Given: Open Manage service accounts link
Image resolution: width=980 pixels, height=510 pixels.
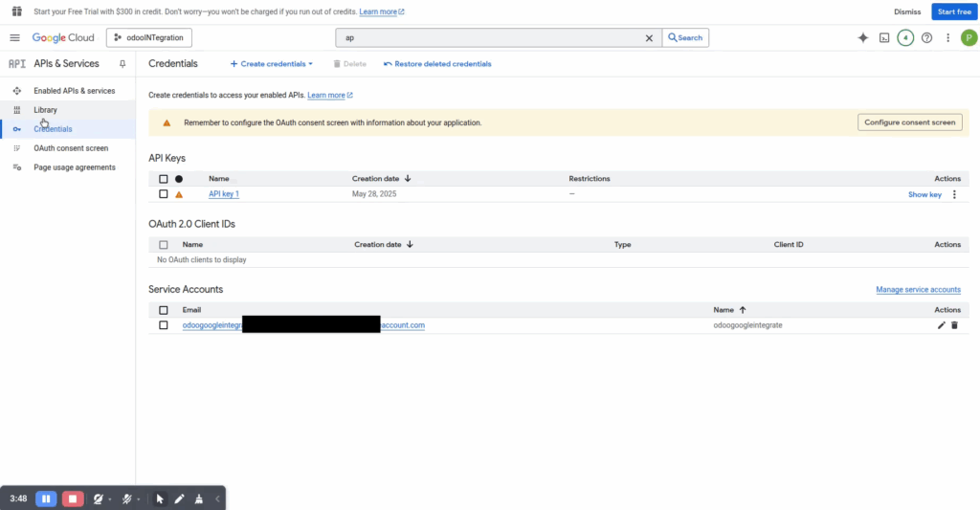Looking at the screenshot, I should (x=918, y=289).
